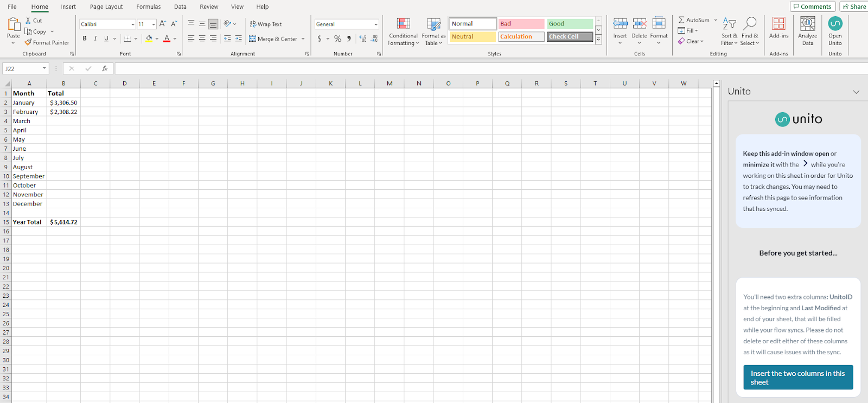868x403 pixels.
Task: Click the Analyze Data icon
Action: tap(807, 24)
